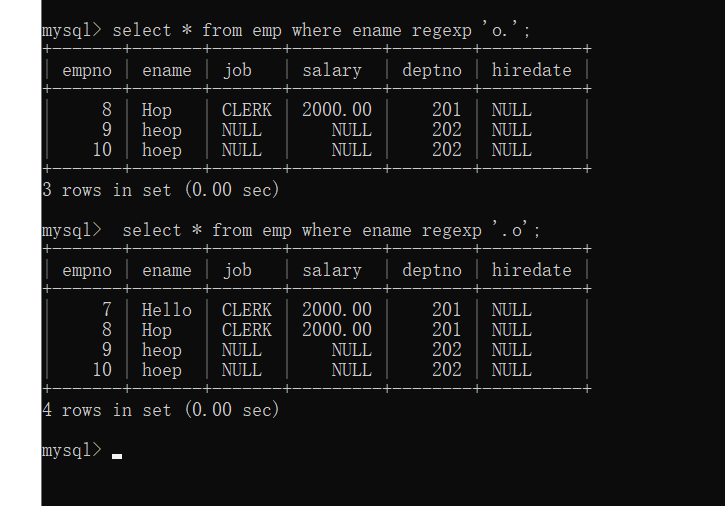The image size is (725, 506).
Task: Click the Hello name in the second table
Action: coord(166,309)
